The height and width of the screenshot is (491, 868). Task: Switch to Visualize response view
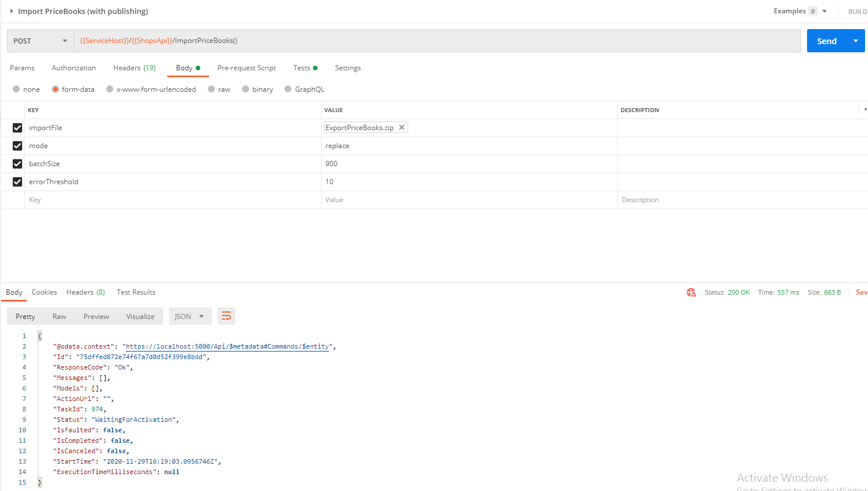pos(141,316)
